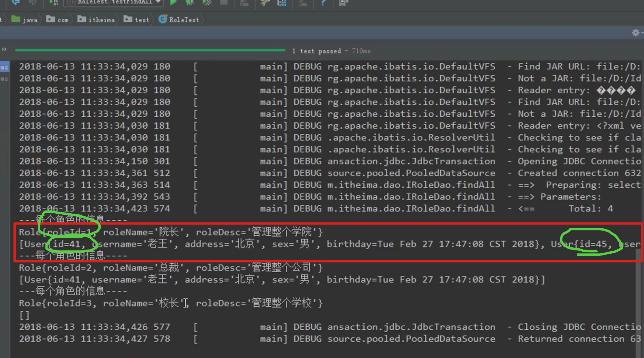The image size is (644, 358).
Task: Click the Back navigation arrow
Action: [x=16, y=3]
